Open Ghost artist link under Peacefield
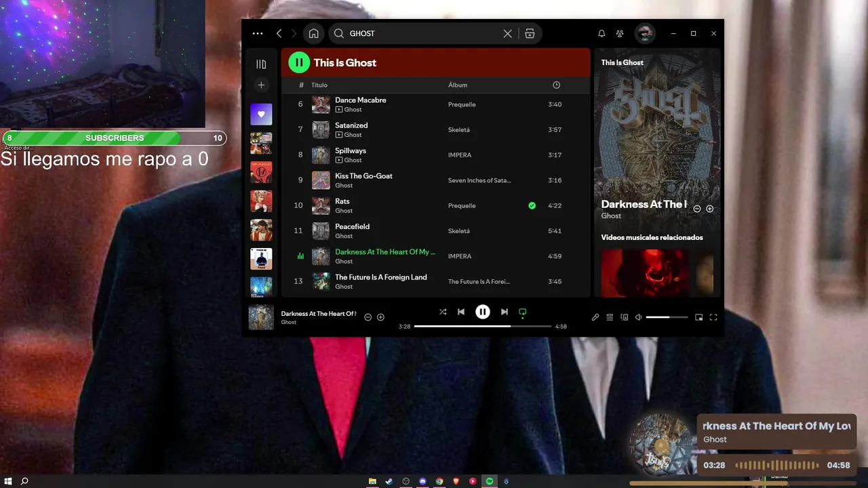868x488 pixels. tap(344, 236)
